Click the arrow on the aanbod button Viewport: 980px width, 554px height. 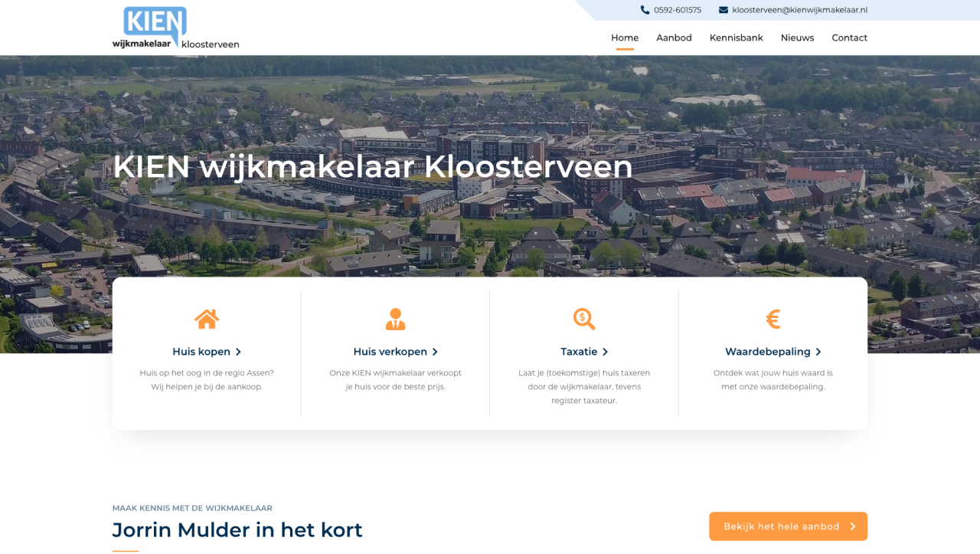(852, 526)
